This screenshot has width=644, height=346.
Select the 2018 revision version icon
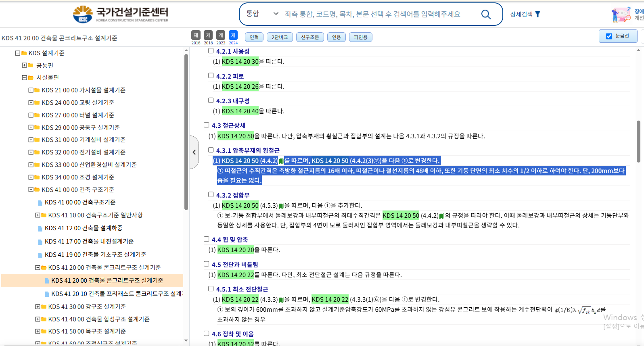(208, 35)
